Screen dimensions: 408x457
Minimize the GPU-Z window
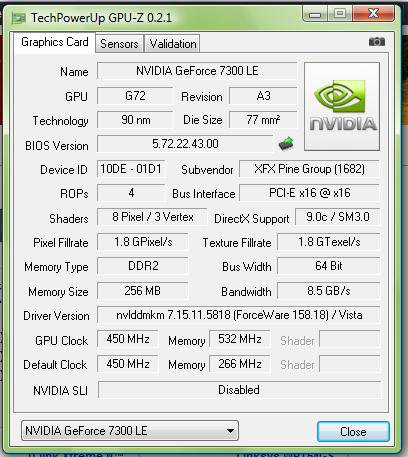click(315, 13)
